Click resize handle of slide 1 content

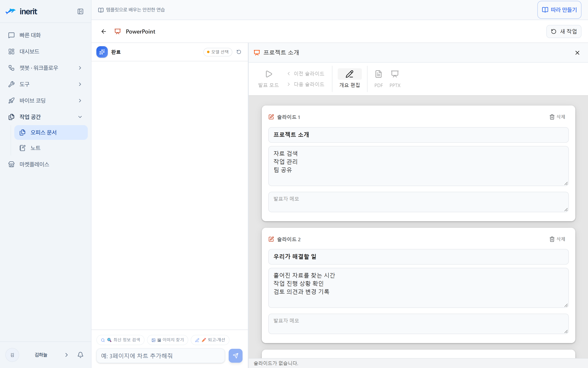pyautogui.click(x=566, y=184)
